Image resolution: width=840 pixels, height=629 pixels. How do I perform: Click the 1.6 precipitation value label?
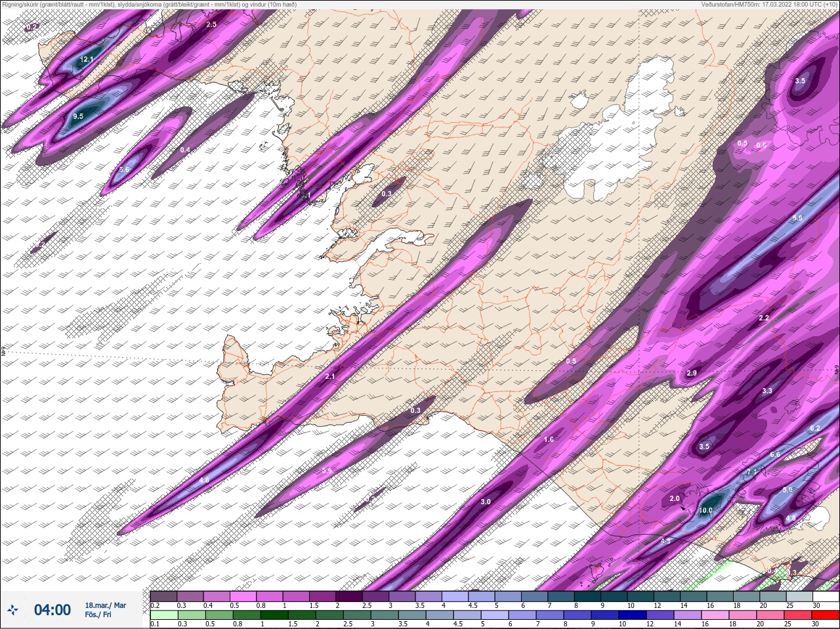pyautogui.click(x=549, y=439)
